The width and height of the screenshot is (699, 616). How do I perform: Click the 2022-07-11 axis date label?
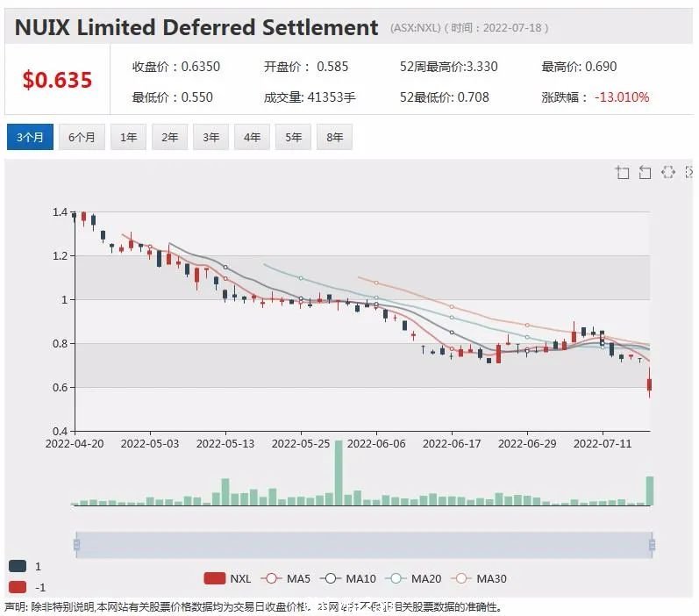603,443
